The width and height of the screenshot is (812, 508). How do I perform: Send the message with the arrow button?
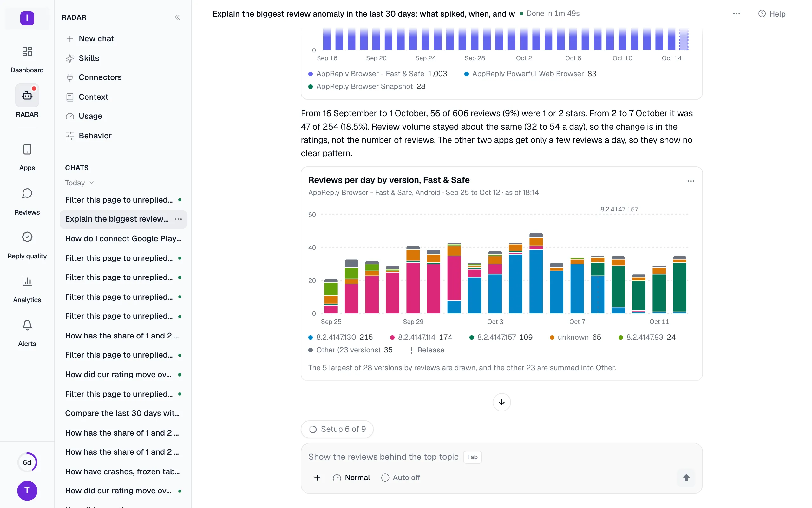pos(686,478)
